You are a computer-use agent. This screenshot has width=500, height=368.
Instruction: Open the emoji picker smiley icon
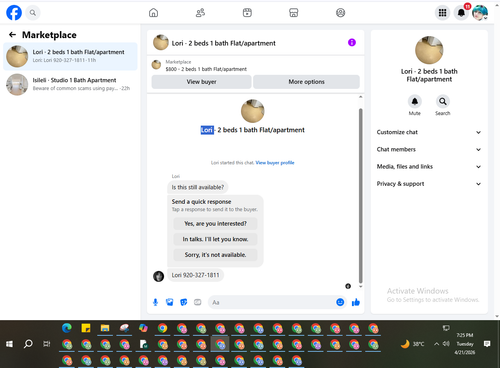tap(340, 302)
